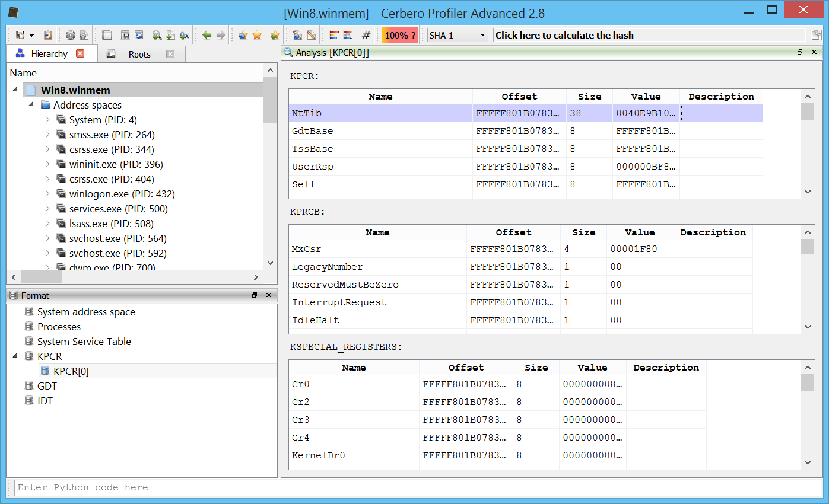Expand csrss.exe (PID: 344) node
This screenshot has height=504, width=829.
pyautogui.click(x=48, y=149)
